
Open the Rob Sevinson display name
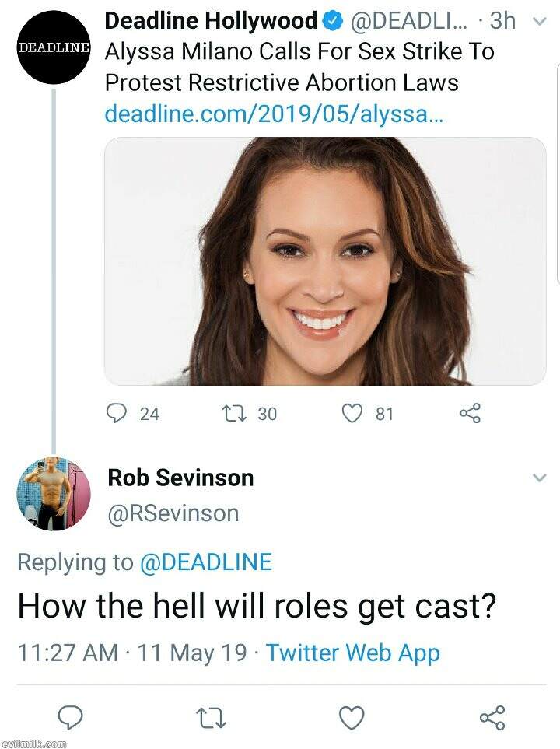click(180, 478)
